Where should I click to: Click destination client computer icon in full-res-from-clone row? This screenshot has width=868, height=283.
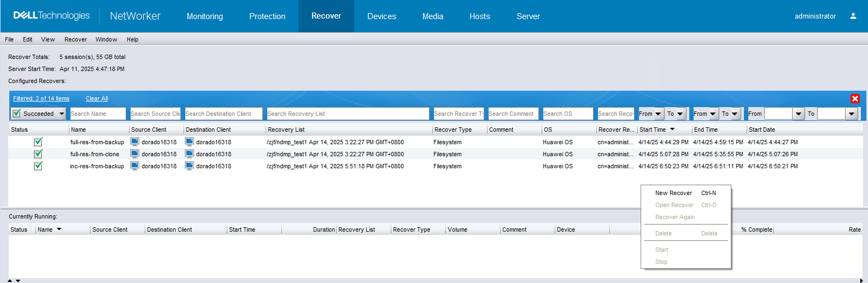click(189, 154)
